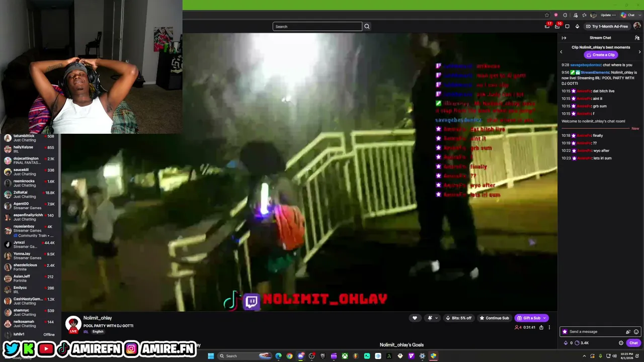
Task: Open the Get Bits diamond icon in top bar
Action: point(577,26)
